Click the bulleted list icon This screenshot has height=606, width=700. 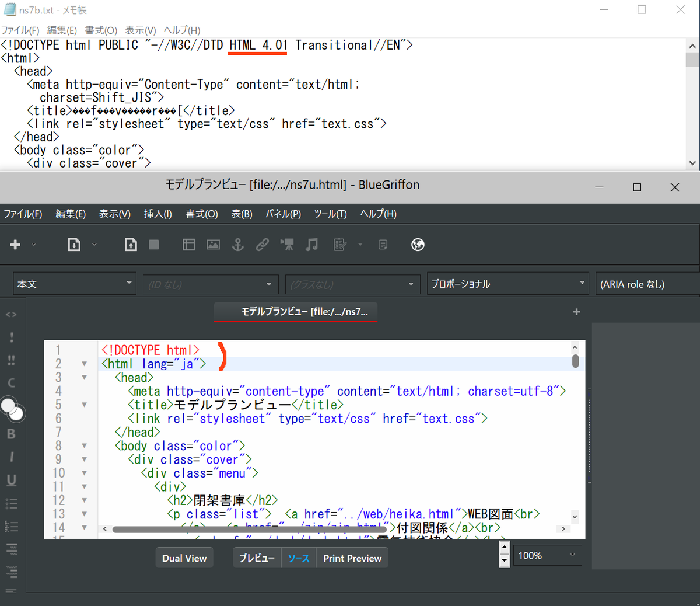click(x=11, y=503)
